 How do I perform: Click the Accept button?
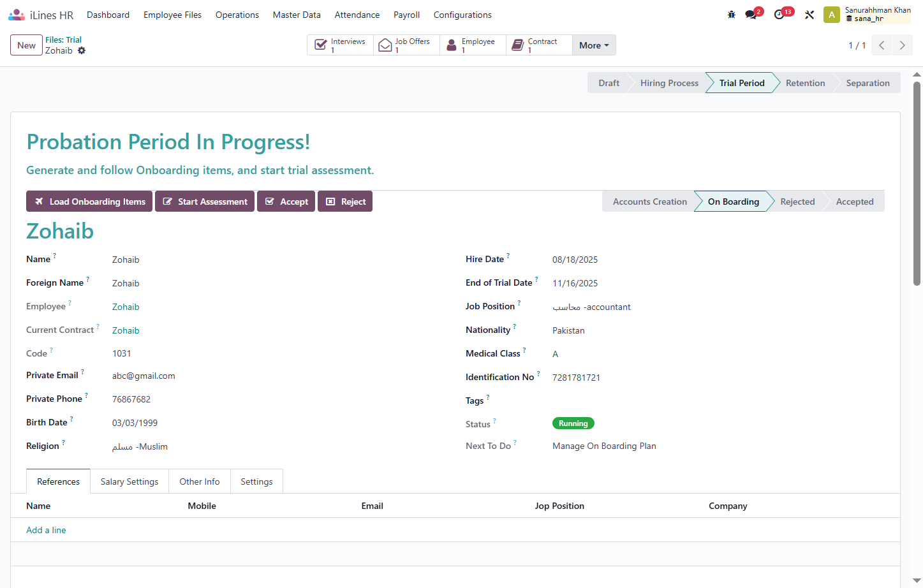pyautogui.click(x=286, y=202)
